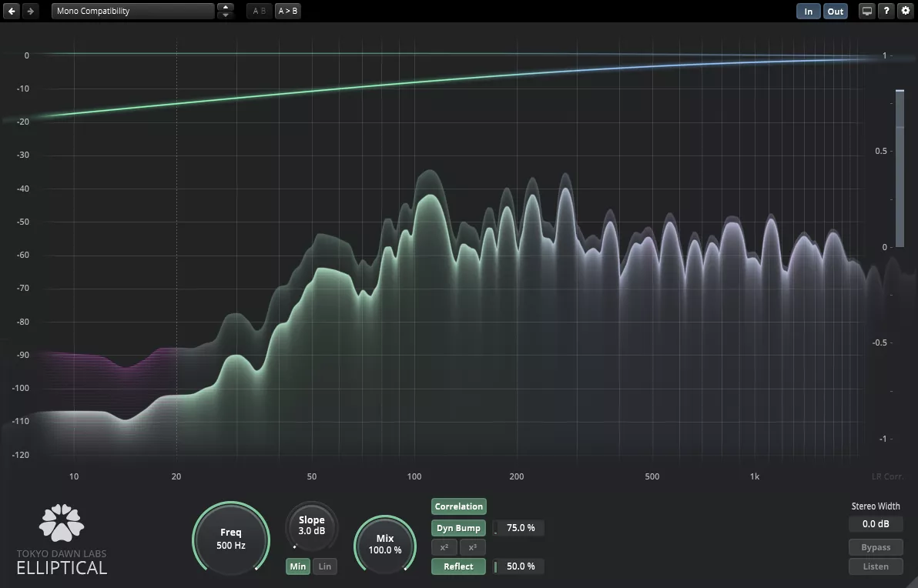Switch to the Lin phase mode
The width and height of the screenshot is (918, 588).
point(325,566)
